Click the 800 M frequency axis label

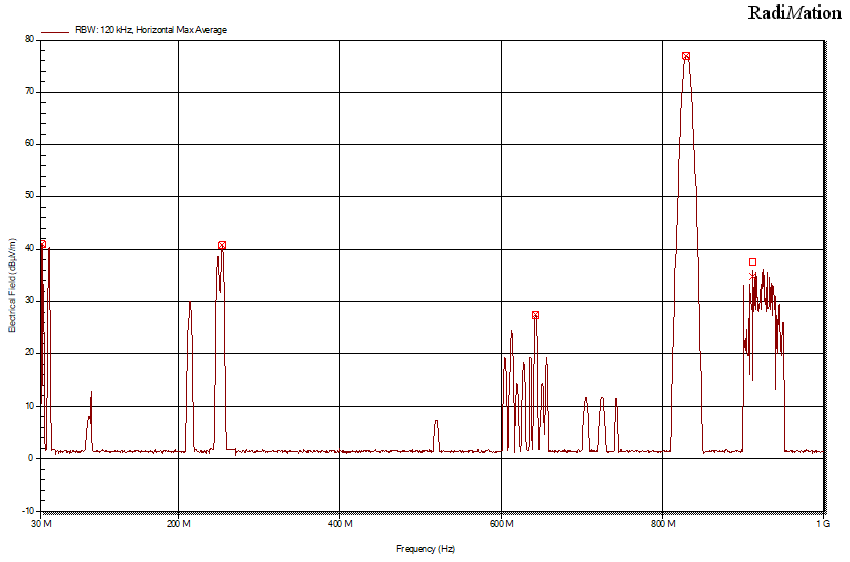(x=662, y=524)
